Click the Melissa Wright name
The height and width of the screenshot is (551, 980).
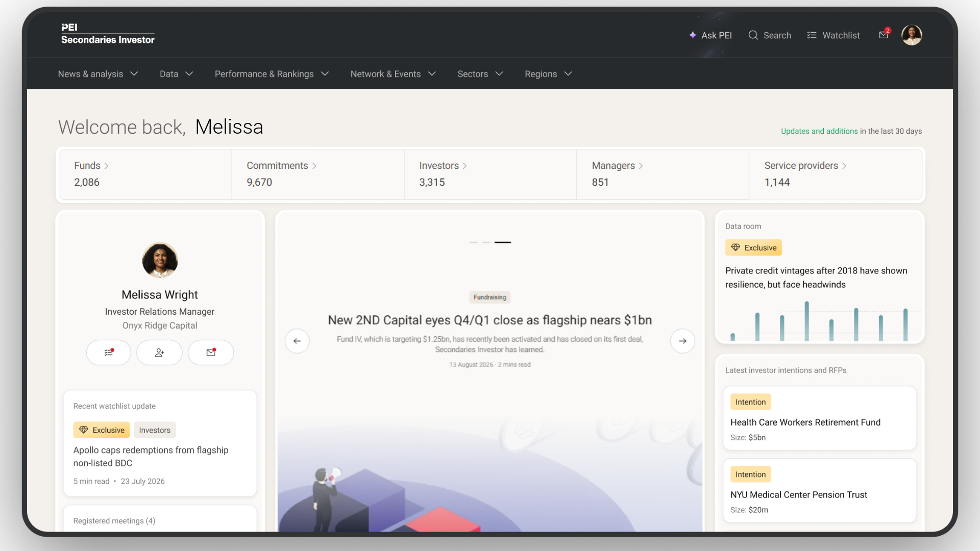click(160, 295)
